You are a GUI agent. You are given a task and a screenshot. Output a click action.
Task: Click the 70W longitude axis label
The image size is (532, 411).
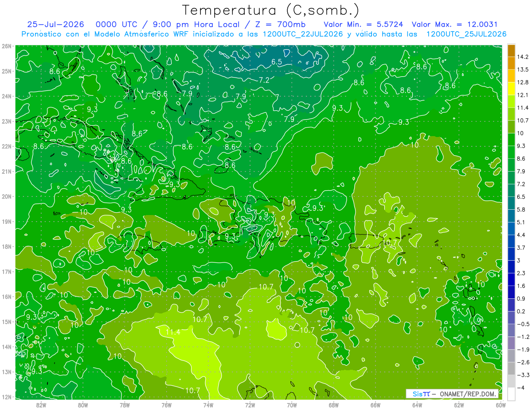292,404
